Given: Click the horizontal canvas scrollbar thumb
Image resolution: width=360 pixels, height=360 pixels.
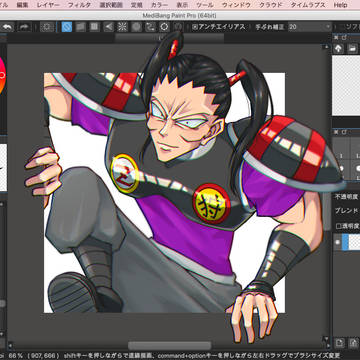Looking at the screenshot, I should (169, 345).
